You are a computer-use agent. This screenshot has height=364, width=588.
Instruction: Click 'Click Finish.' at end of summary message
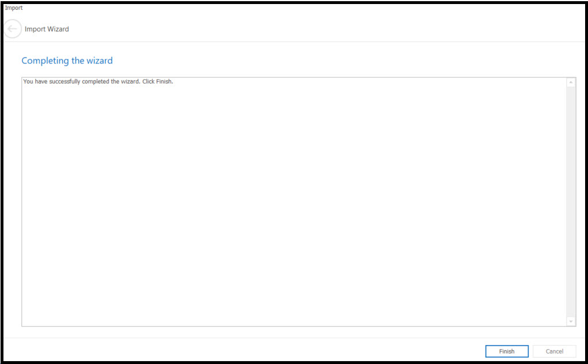158,81
